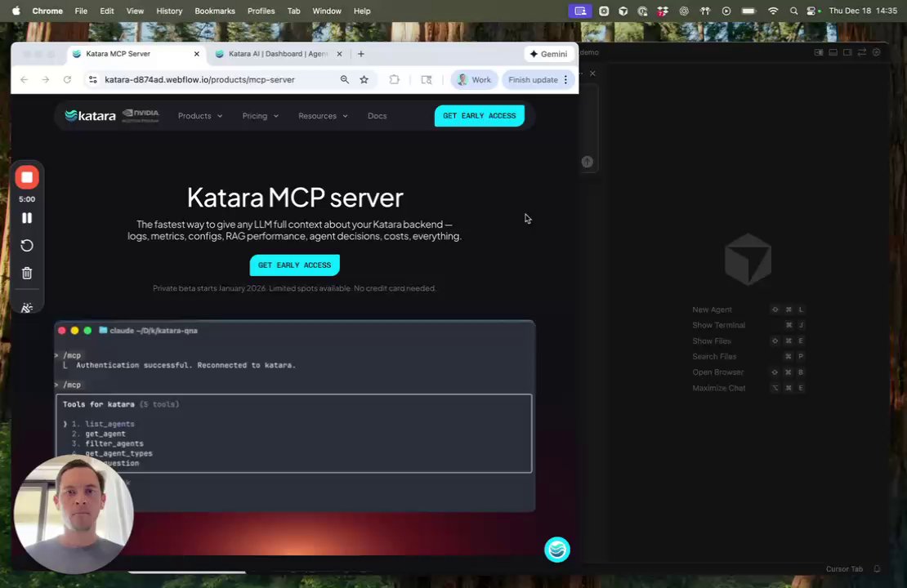Expand the Resources dropdown in Katara nav
This screenshot has height=588, width=907.
coord(323,116)
